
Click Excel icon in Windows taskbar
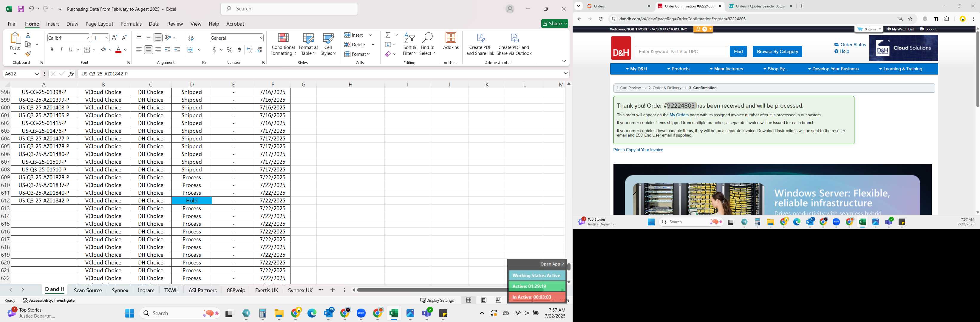[x=393, y=313]
